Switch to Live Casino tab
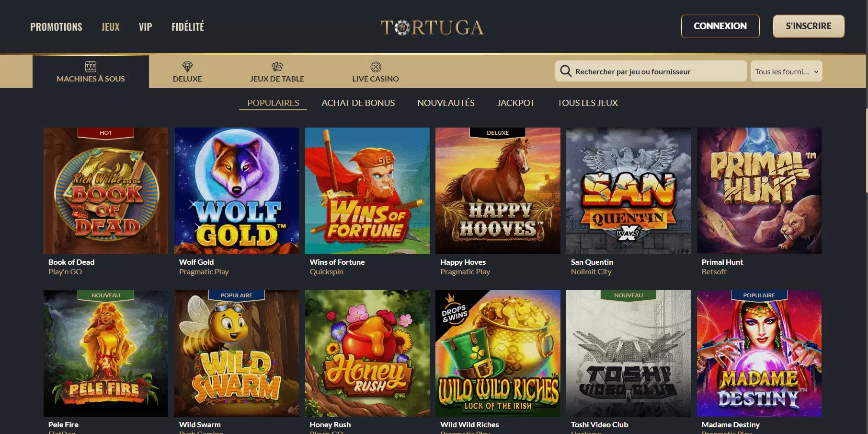The image size is (868, 434). pyautogui.click(x=376, y=71)
